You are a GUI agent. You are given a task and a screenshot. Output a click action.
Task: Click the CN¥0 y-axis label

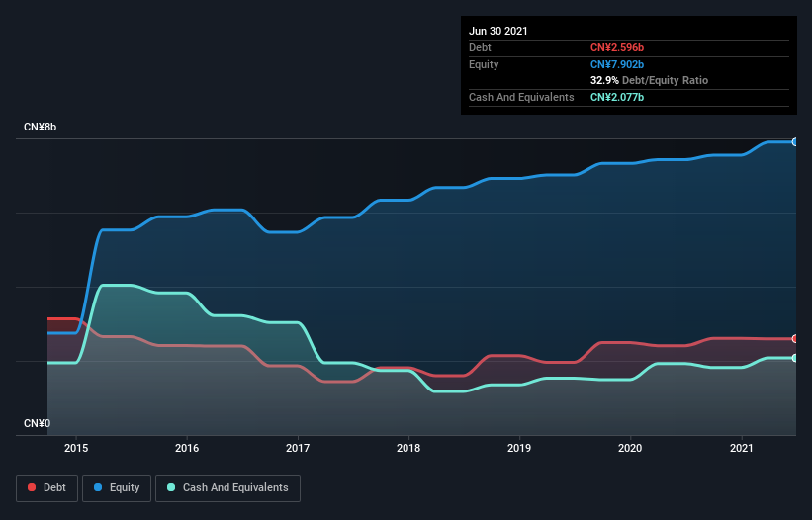point(38,423)
